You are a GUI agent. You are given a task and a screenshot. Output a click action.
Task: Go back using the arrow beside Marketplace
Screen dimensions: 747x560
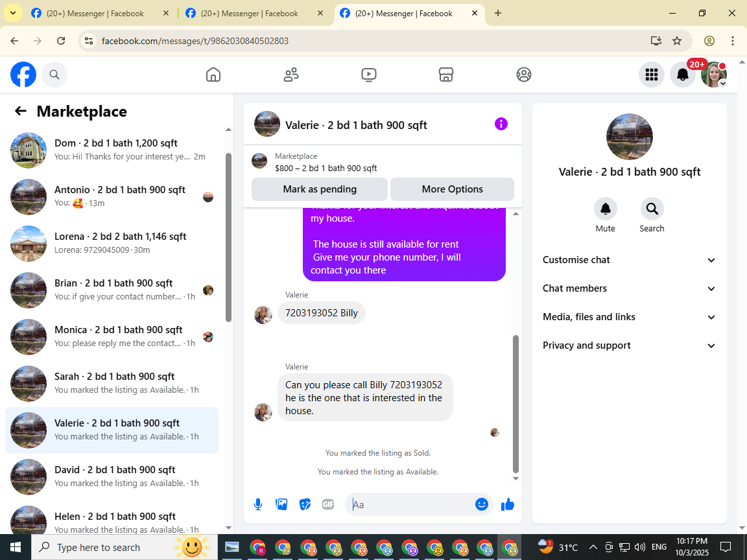pyautogui.click(x=21, y=111)
